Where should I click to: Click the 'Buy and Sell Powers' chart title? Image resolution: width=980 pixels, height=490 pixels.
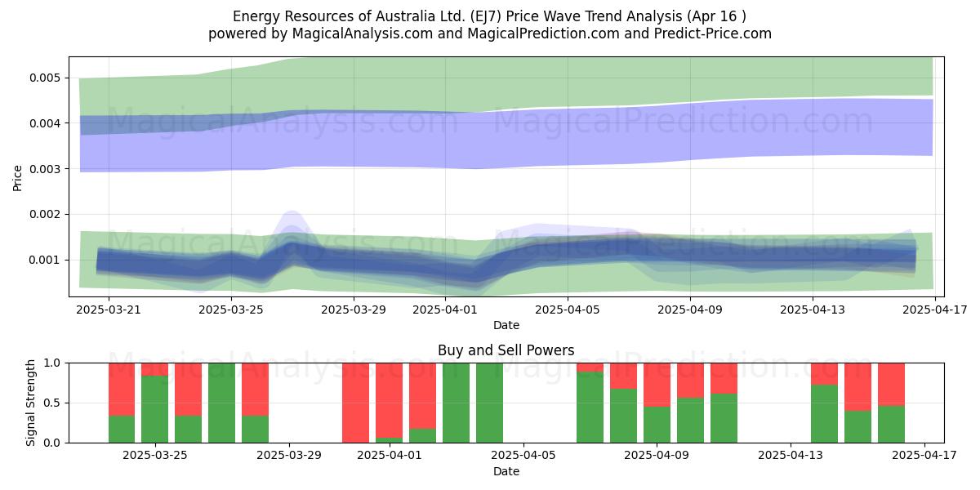pyautogui.click(x=506, y=350)
